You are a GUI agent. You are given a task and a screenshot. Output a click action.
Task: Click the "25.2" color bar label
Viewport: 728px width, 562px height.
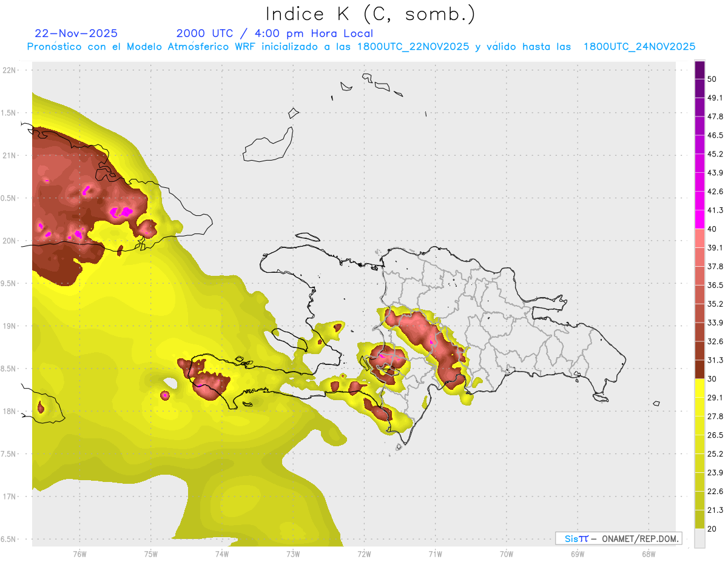point(715,453)
